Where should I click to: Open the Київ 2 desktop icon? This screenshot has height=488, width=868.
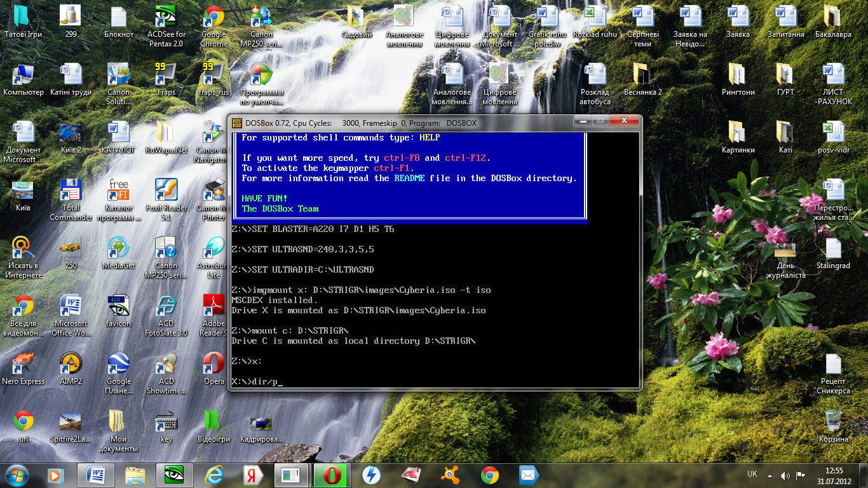click(x=71, y=138)
